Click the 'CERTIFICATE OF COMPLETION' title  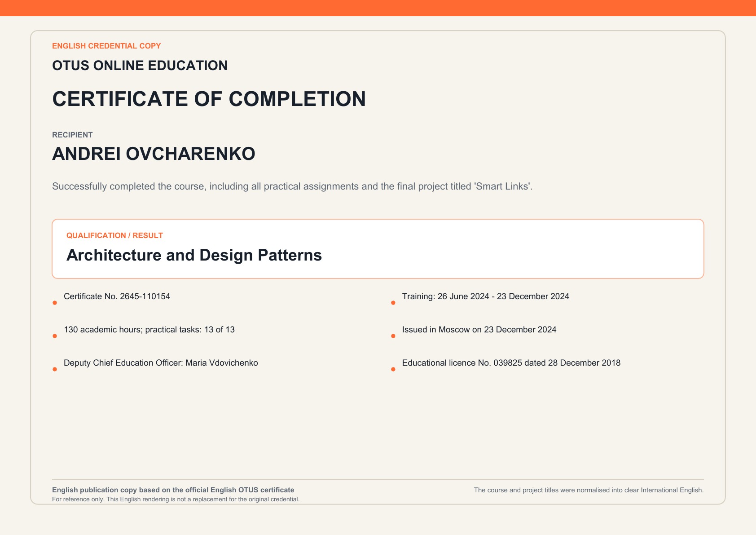pyautogui.click(x=209, y=99)
